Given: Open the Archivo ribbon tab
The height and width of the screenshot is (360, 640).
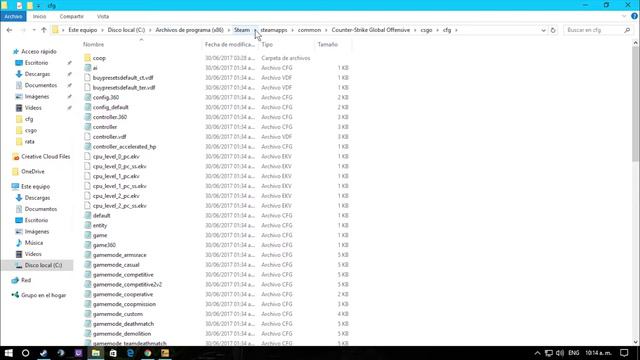Looking at the screenshot, I should (13, 16).
